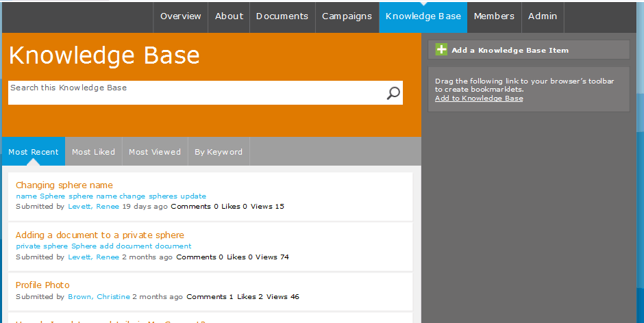Go to Documents tab

282,16
